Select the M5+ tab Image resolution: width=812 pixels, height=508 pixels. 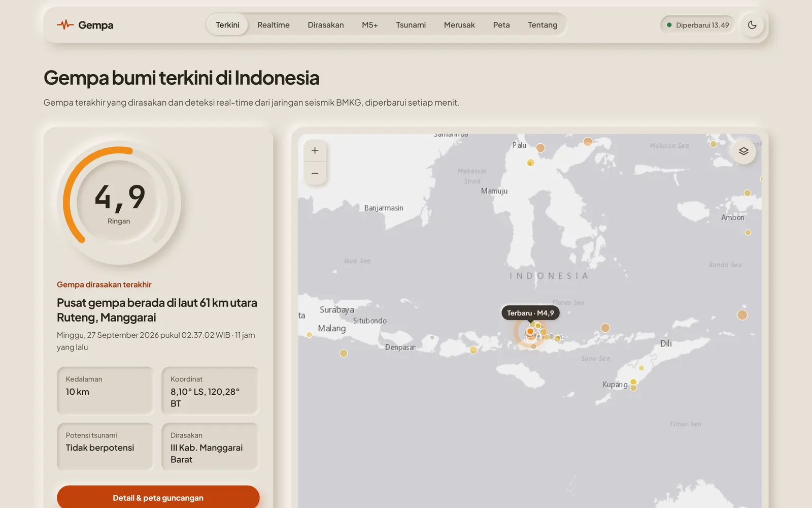click(370, 25)
